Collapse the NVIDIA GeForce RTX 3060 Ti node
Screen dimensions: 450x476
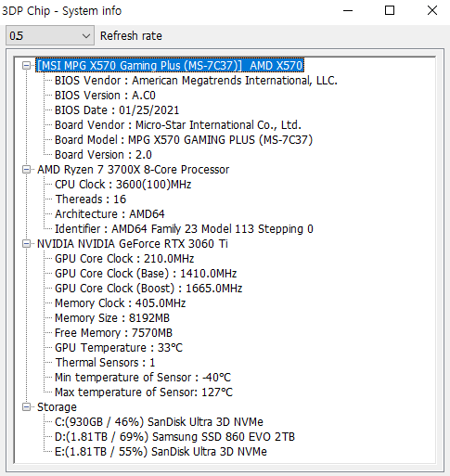pos(27,244)
